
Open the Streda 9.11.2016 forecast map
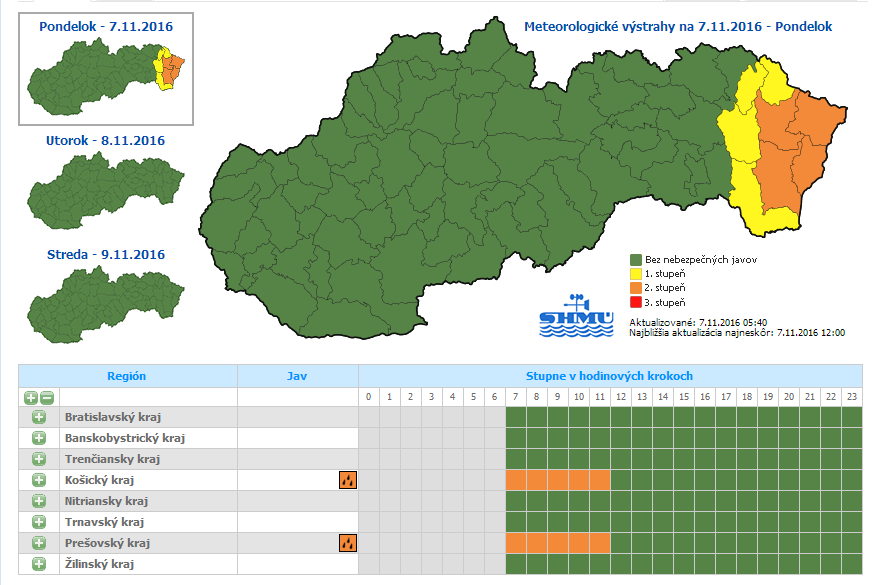point(106,305)
